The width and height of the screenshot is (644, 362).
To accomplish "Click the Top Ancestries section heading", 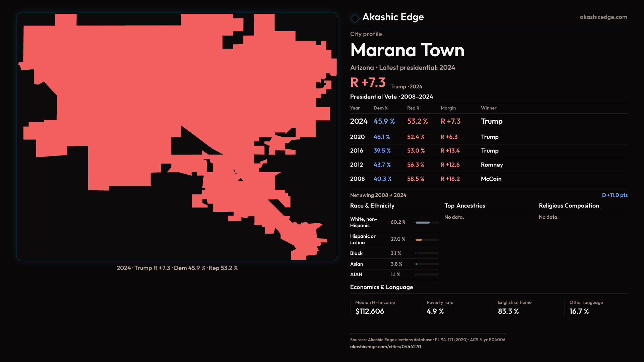I will [x=465, y=206].
